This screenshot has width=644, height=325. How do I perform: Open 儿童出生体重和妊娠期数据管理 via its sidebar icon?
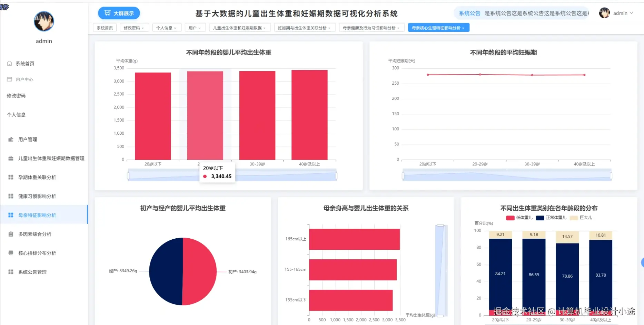(x=10, y=158)
